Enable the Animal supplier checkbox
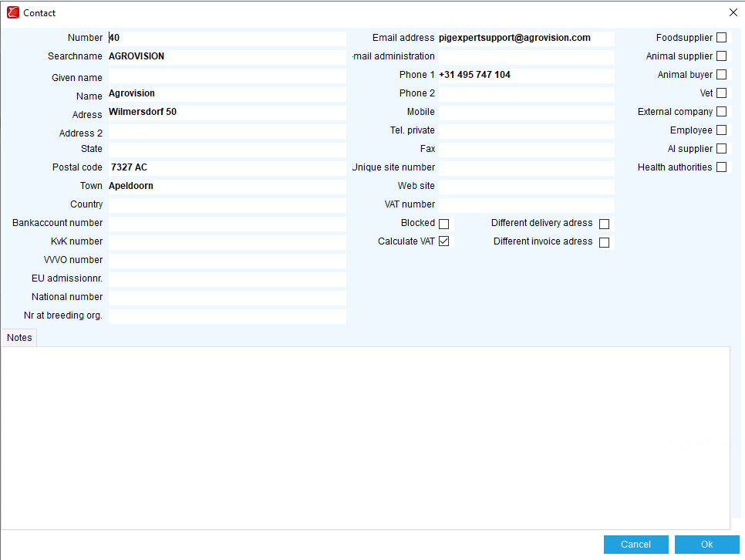745x560 pixels. [721, 56]
